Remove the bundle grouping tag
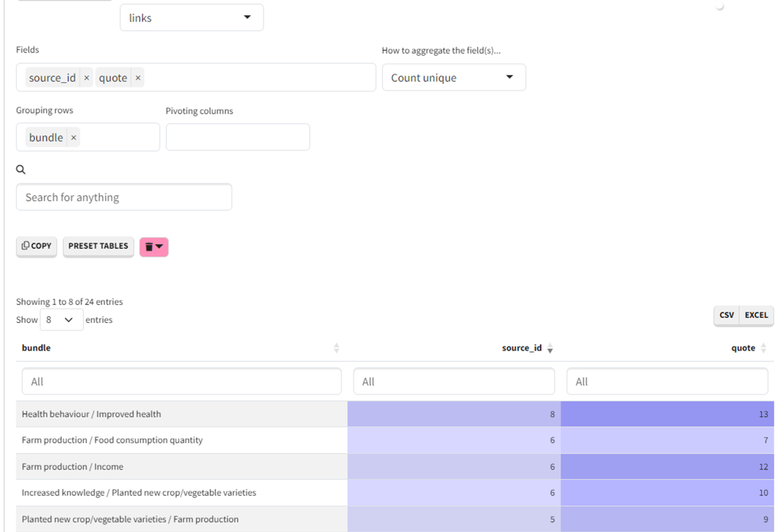This screenshot has height=532, width=784. [x=73, y=138]
